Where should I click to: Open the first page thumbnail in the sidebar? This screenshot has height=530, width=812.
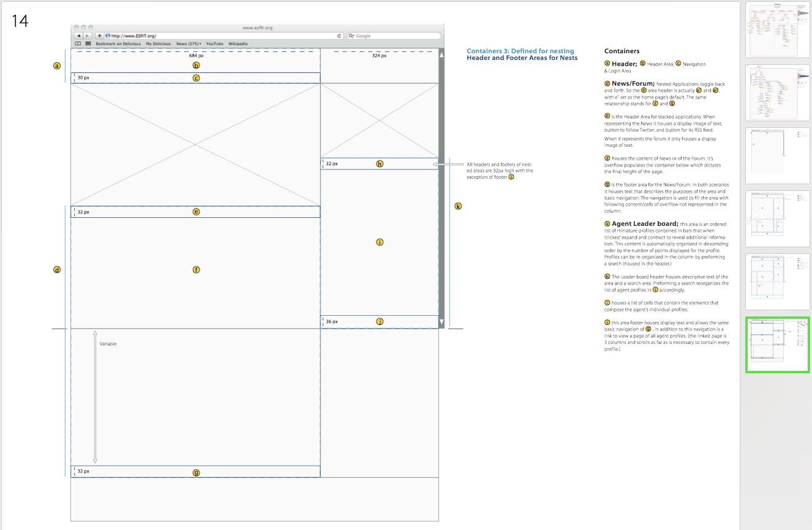click(778, 29)
